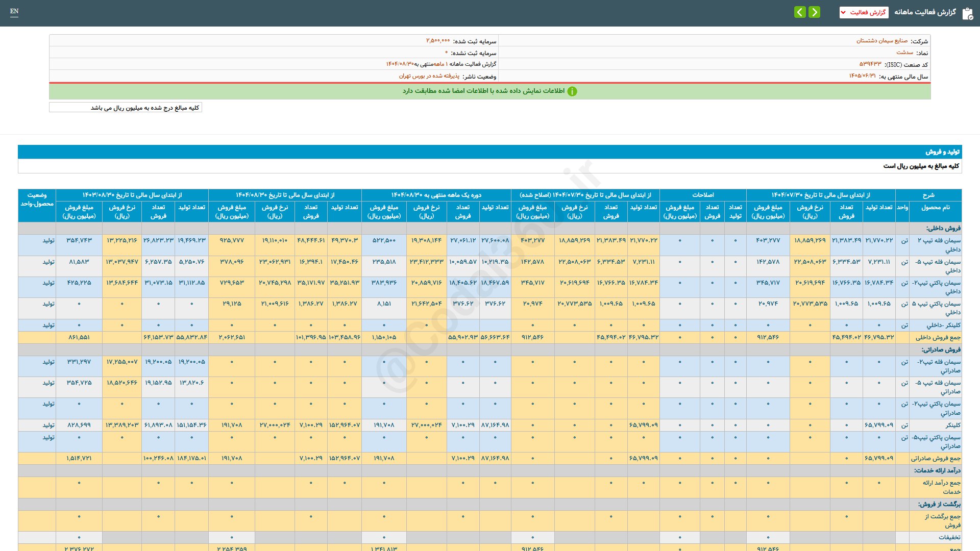Click the تولید و فروش section header

(x=942, y=152)
